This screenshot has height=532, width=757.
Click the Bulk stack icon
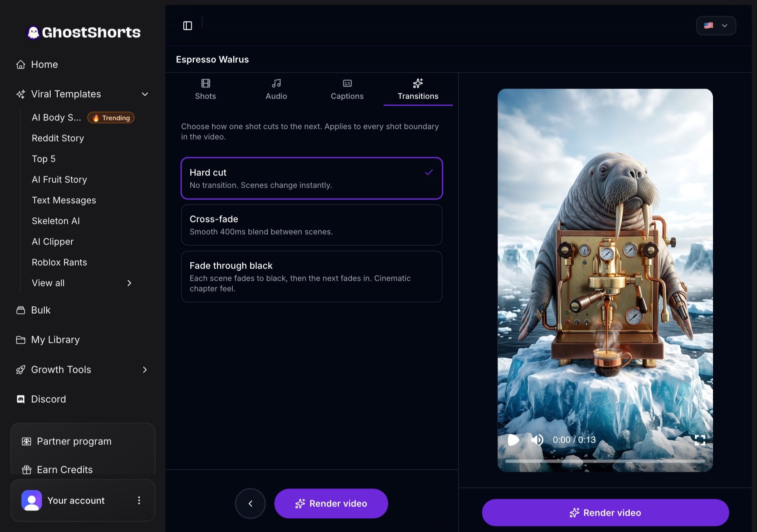[x=21, y=310]
